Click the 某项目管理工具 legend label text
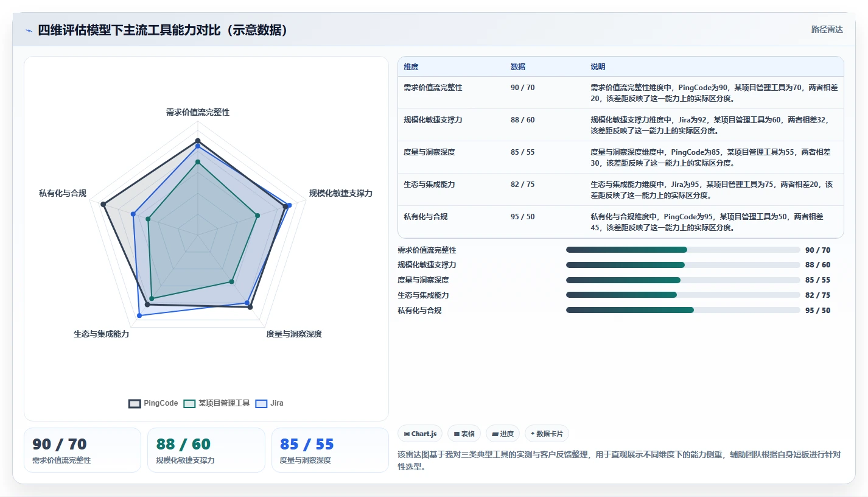The width and height of the screenshot is (868, 497). (x=224, y=403)
